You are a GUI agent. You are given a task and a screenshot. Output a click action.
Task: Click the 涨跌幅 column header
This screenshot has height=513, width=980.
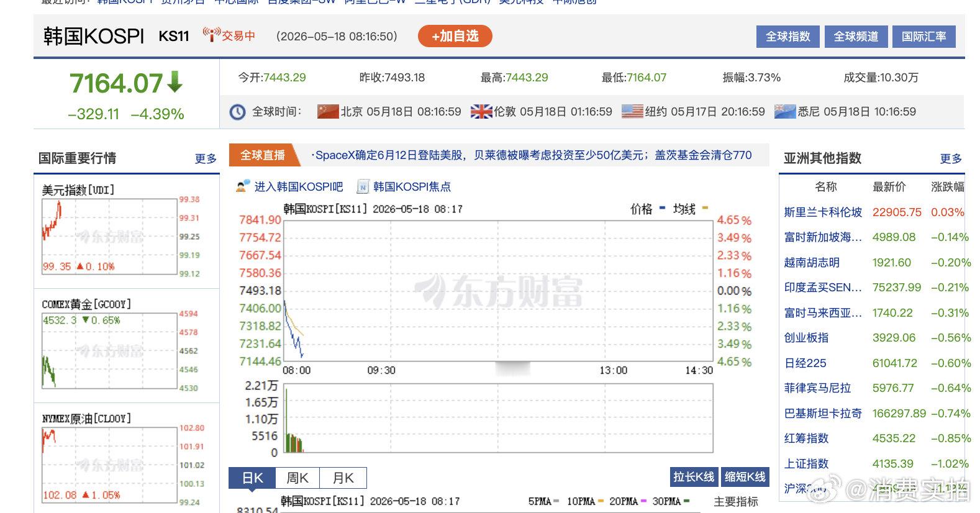(948, 187)
